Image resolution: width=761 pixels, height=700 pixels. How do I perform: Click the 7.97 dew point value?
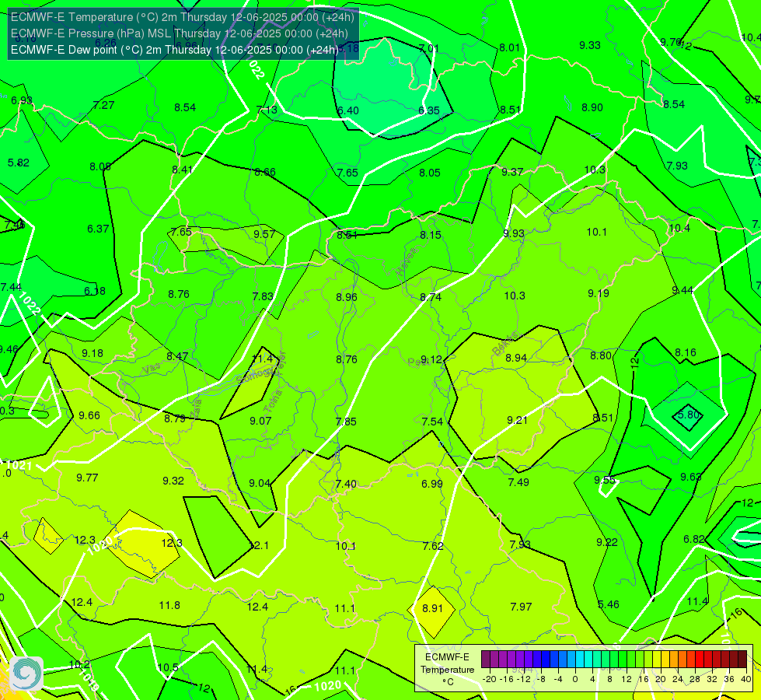pyautogui.click(x=521, y=607)
